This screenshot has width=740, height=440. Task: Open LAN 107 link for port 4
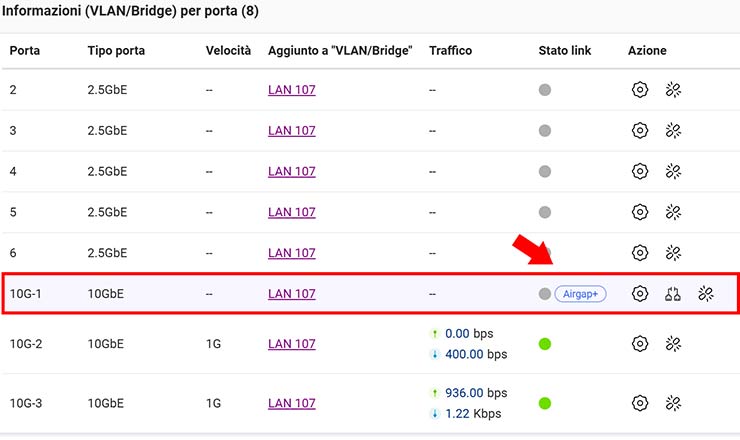click(291, 171)
